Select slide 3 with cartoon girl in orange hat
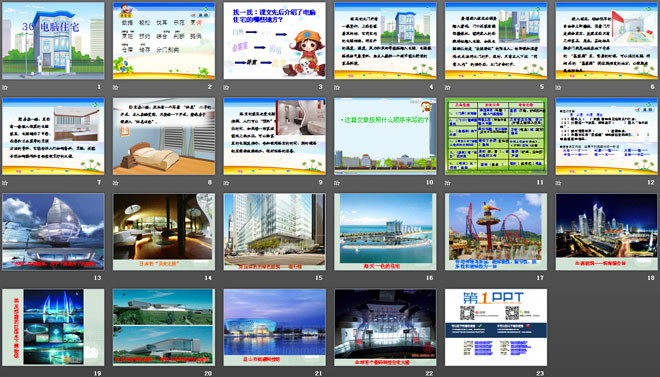The width and height of the screenshot is (660, 377). coord(274,40)
